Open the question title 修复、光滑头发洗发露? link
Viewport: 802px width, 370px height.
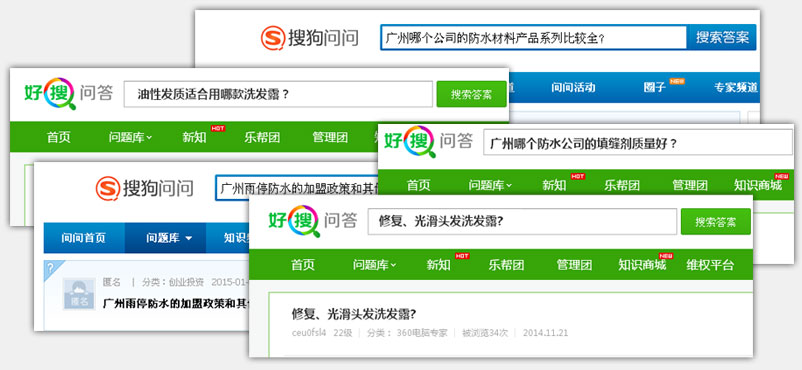tap(354, 314)
